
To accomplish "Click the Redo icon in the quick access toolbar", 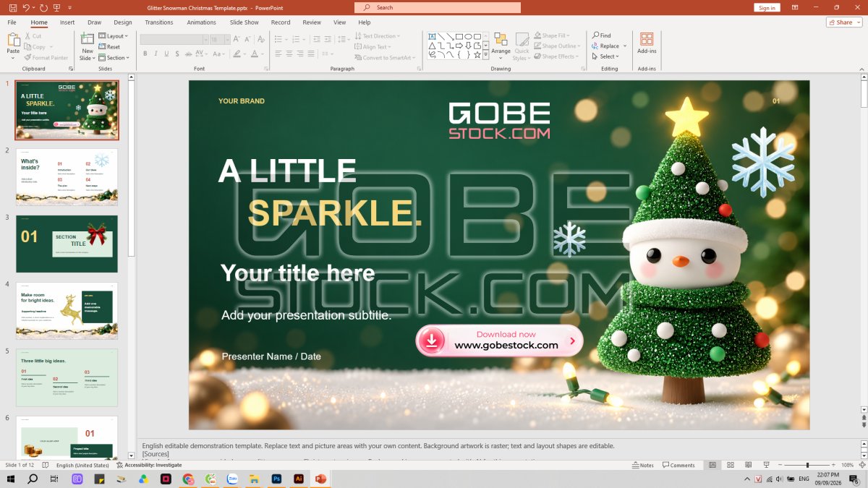I will pos(44,7).
